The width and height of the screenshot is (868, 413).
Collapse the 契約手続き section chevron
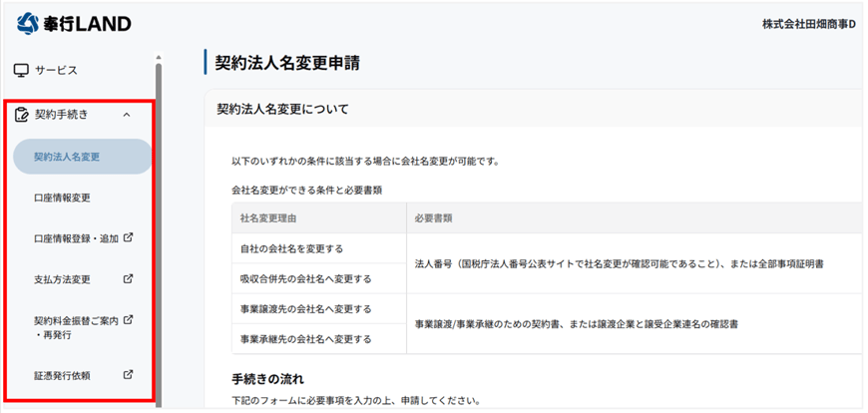click(x=127, y=115)
